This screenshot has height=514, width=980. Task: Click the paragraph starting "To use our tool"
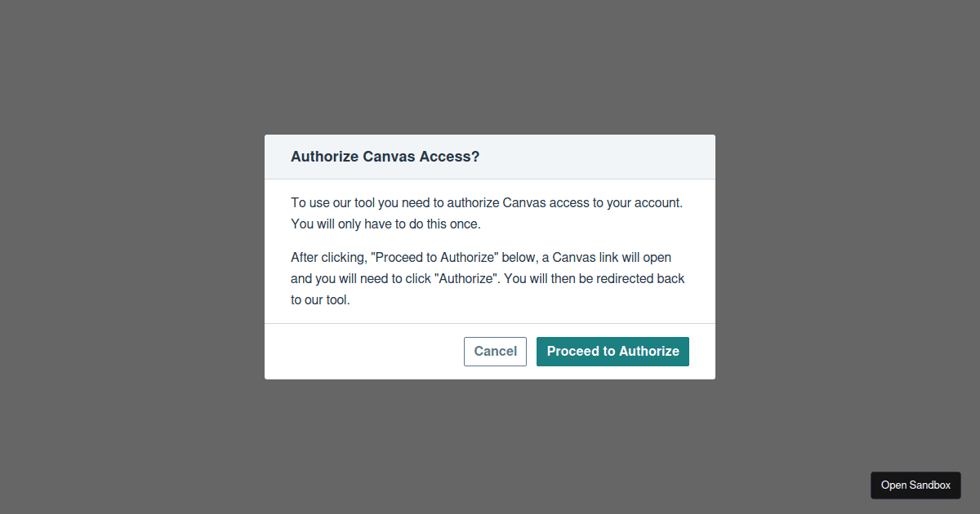tap(487, 213)
